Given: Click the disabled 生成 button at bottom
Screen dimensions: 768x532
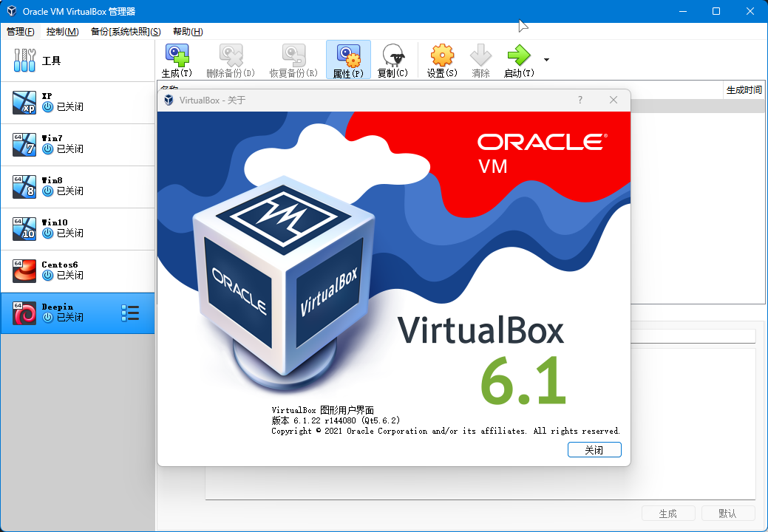Looking at the screenshot, I should tap(668, 514).
